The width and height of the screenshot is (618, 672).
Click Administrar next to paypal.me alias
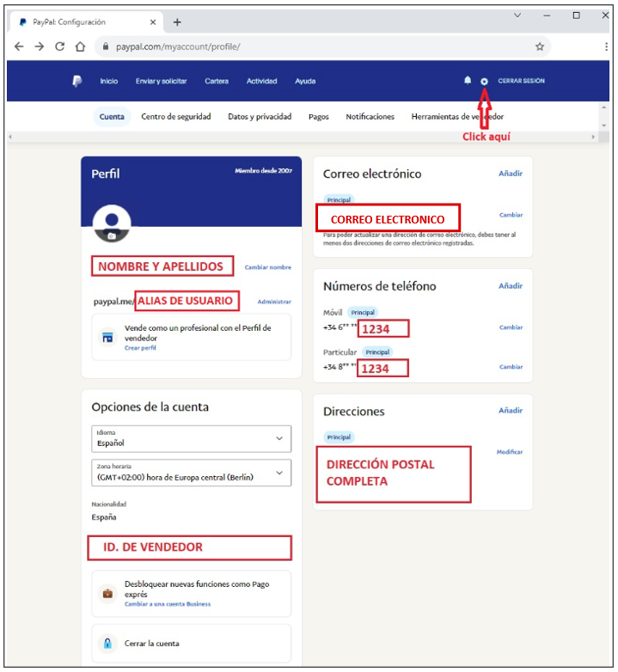coord(274,302)
